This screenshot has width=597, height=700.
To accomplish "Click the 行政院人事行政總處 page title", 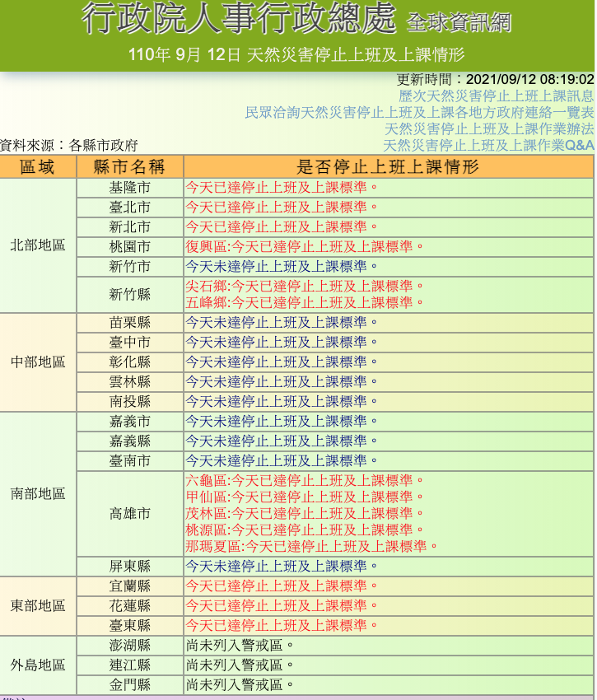I will tap(239, 20).
